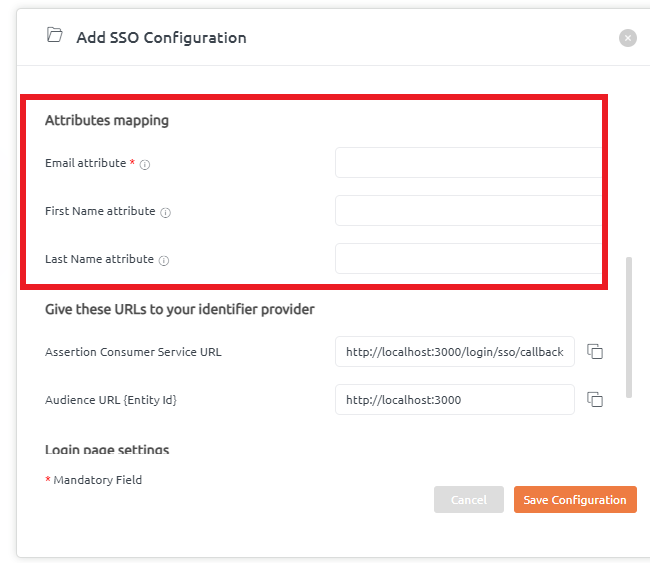Show info tooltip for Last Name attribute
Image resolution: width=650 pixels, height=563 pixels.
tap(164, 260)
